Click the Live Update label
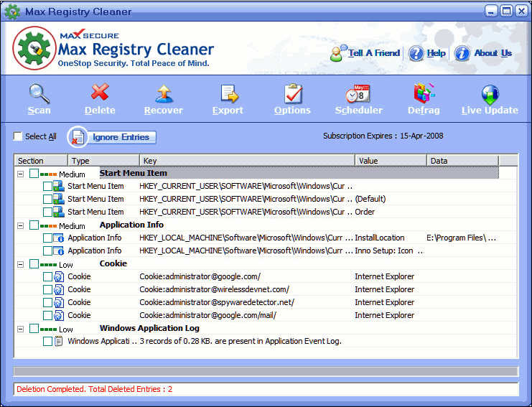 [490, 111]
